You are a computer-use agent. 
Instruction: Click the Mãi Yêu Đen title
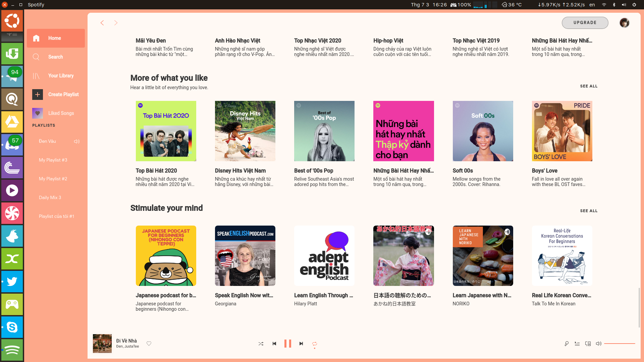[x=151, y=41]
